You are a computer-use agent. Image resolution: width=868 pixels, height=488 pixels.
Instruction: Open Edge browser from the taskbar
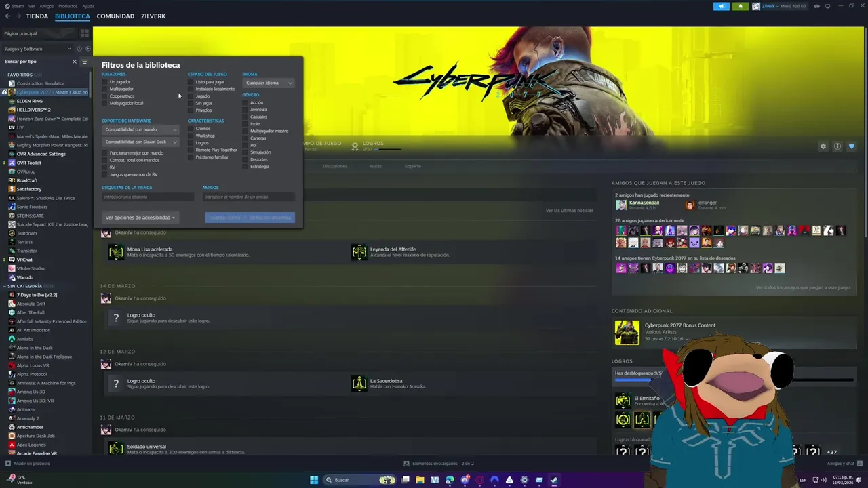(x=450, y=480)
